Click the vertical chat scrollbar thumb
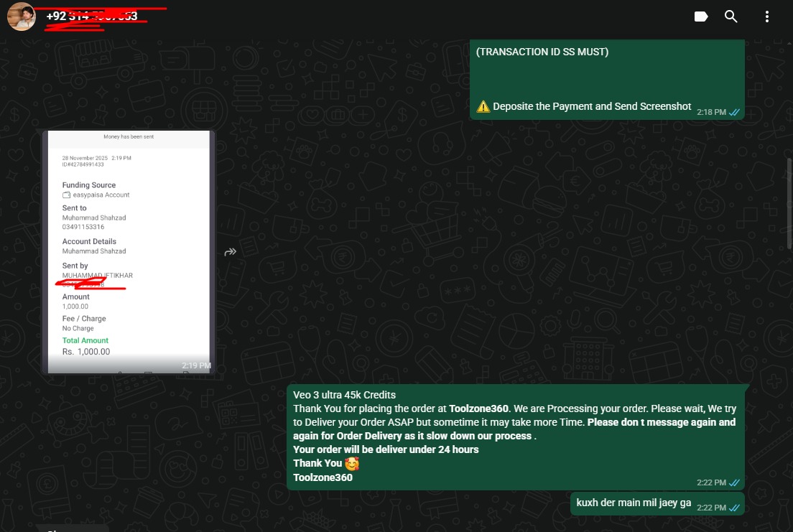This screenshot has height=532, width=793. coord(789,203)
